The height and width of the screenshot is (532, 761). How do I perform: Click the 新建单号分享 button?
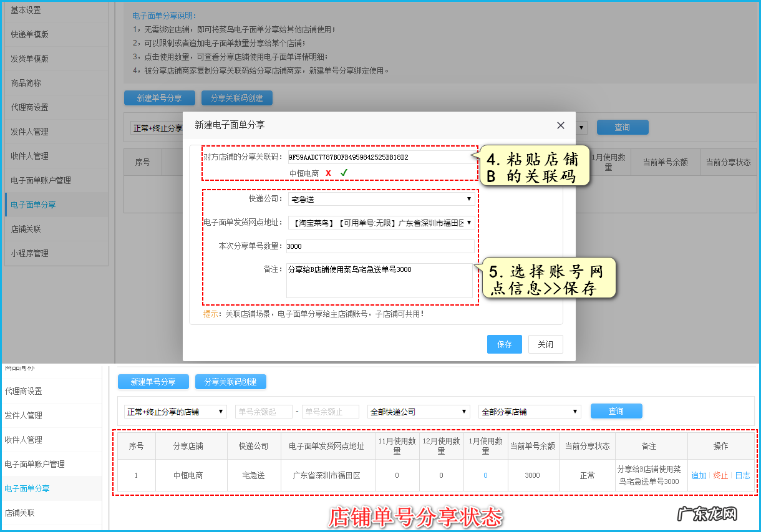click(x=153, y=382)
